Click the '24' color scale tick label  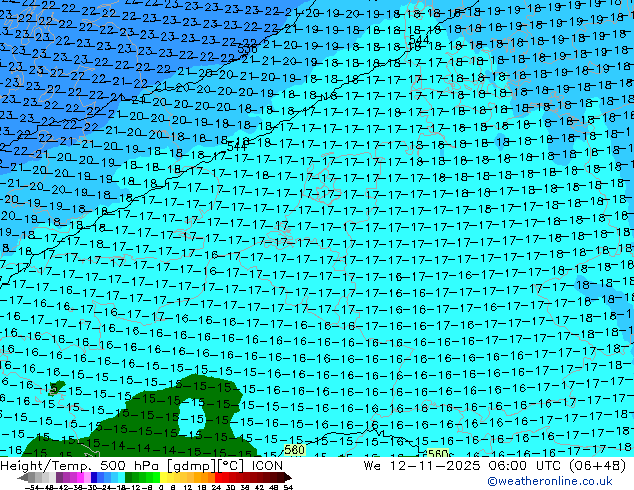coord(216,487)
